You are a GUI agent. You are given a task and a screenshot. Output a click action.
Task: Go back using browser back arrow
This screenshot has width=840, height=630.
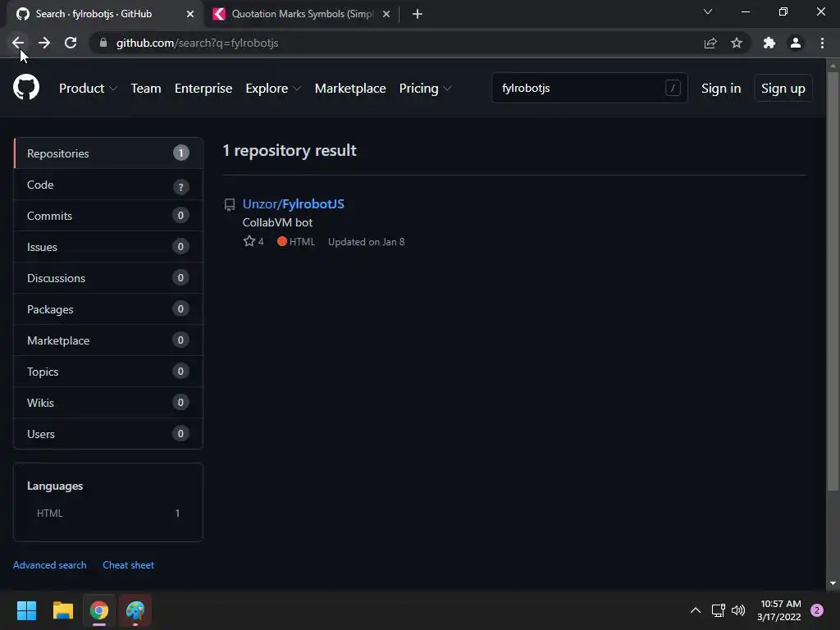click(18, 43)
